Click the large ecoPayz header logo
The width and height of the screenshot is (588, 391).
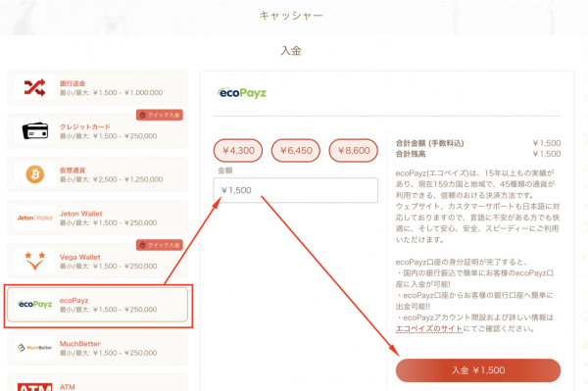(x=242, y=93)
